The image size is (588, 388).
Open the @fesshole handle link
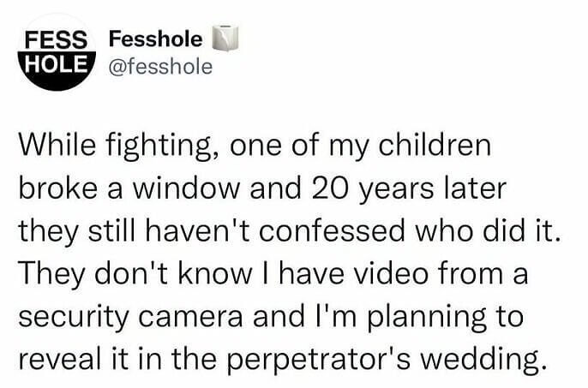coord(160,67)
